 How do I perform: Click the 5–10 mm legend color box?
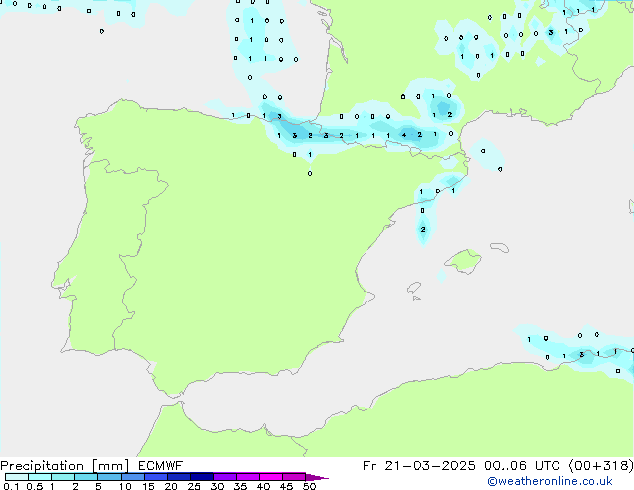pyautogui.click(x=110, y=477)
